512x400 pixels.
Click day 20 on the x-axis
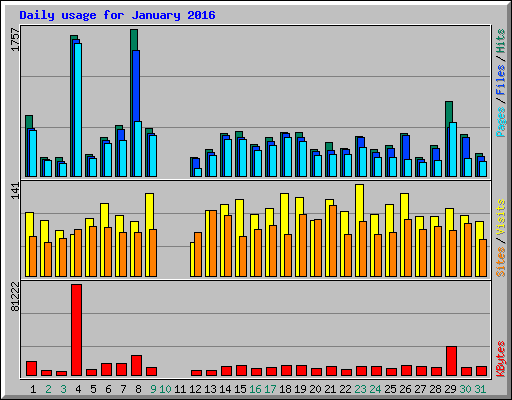(315, 389)
